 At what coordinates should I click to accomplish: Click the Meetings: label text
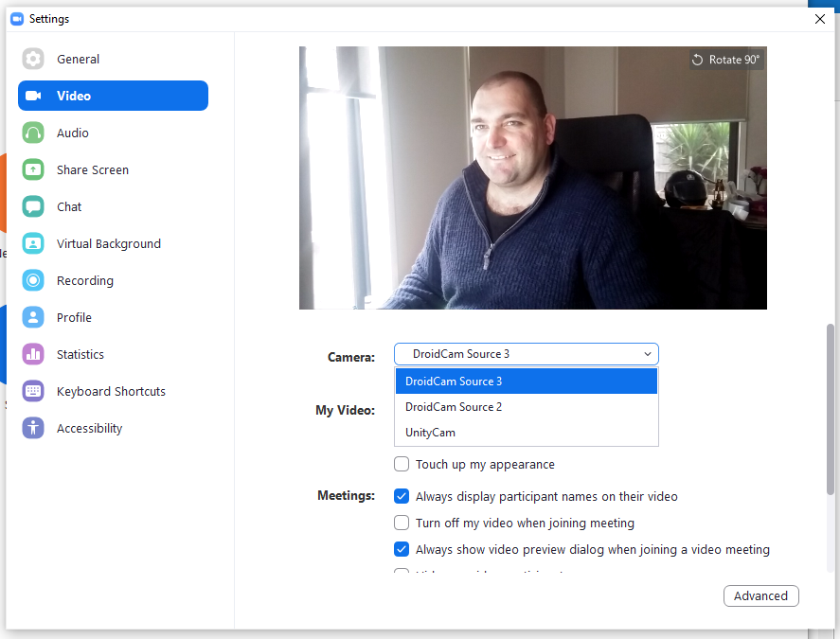pos(346,495)
